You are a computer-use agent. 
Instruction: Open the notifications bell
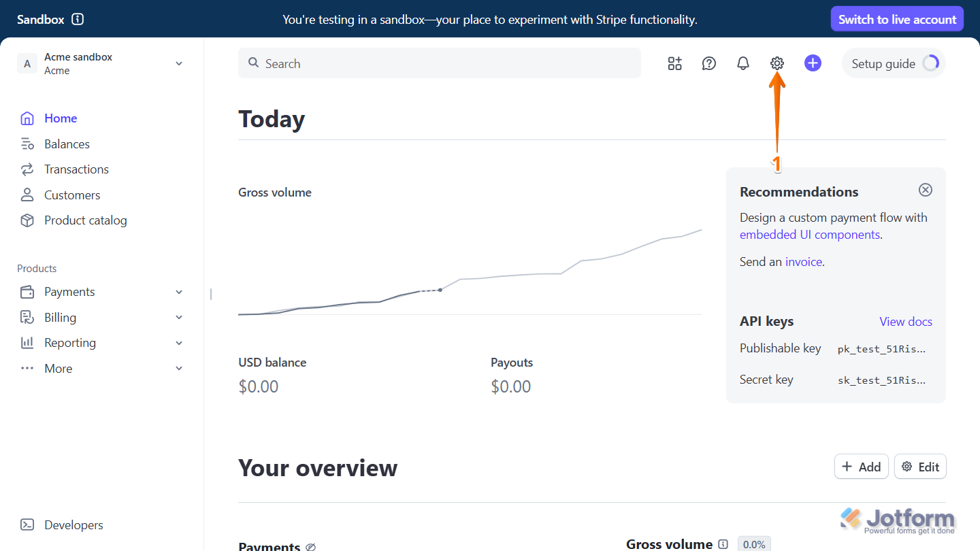coord(742,63)
